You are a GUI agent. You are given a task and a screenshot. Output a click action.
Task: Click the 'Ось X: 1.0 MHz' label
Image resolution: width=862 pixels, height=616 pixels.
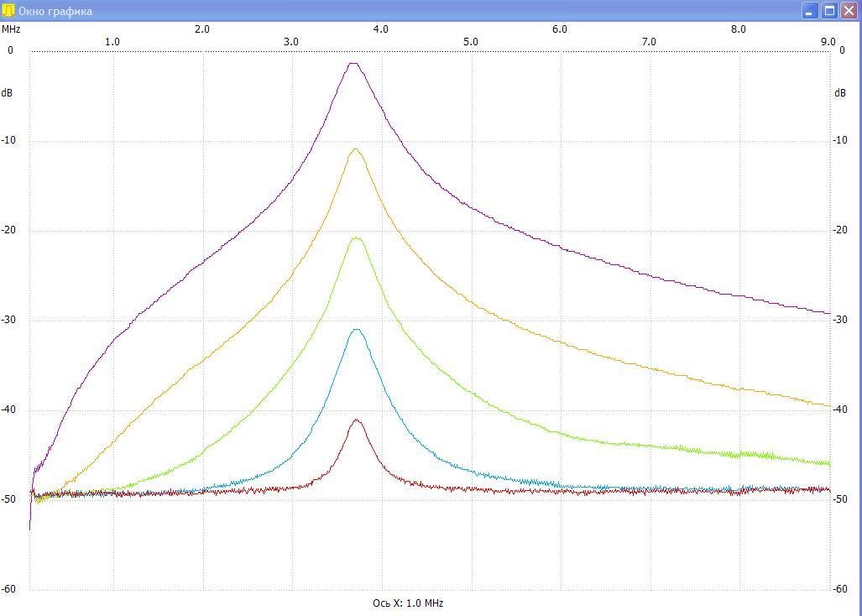[408, 603]
